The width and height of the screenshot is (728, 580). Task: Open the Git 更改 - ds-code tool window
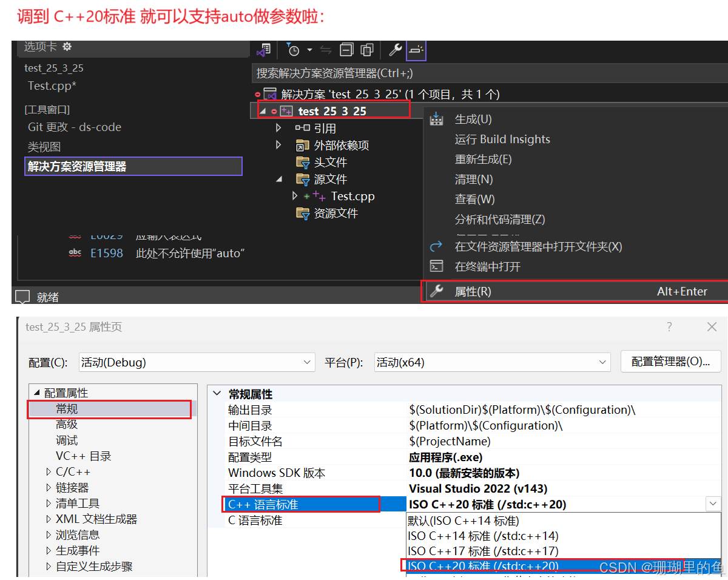[75, 127]
